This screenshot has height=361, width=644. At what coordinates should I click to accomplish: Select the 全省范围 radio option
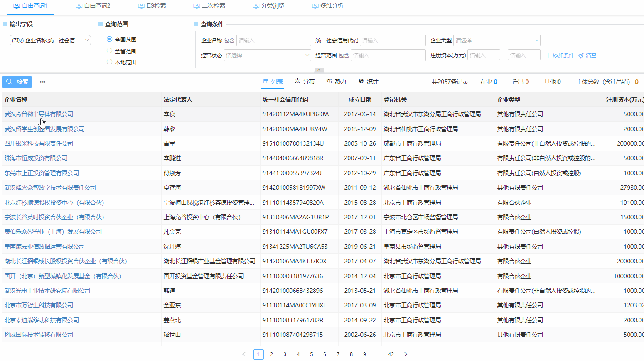point(109,50)
